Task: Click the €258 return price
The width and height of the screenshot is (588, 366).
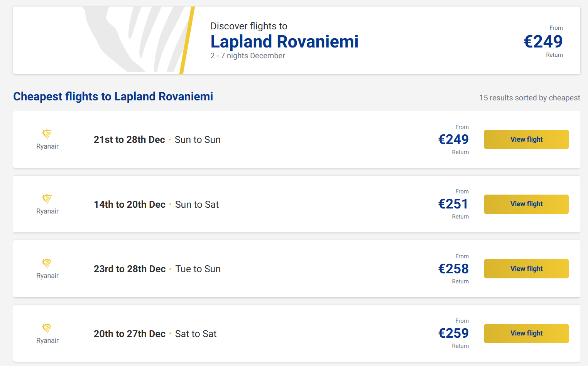Action: 453,269
